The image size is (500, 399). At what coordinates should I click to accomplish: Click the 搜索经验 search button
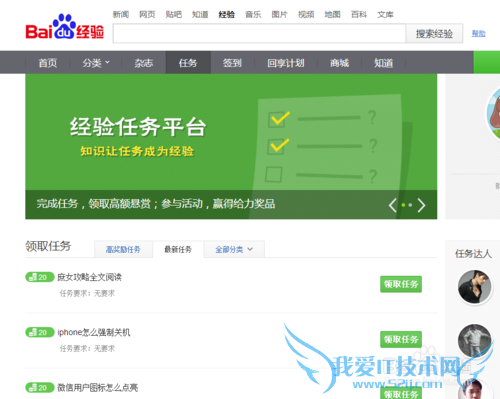[x=434, y=33]
